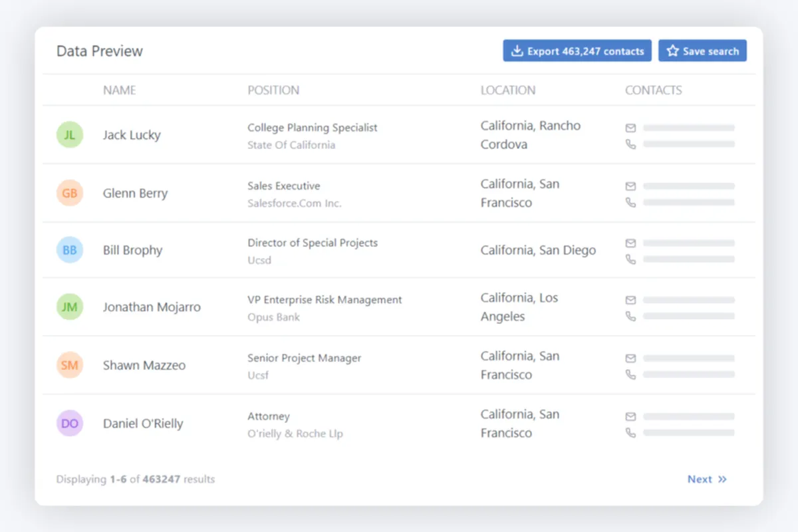Click the phone icon for Glenn Berry
798x532 pixels.
coord(630,203)
